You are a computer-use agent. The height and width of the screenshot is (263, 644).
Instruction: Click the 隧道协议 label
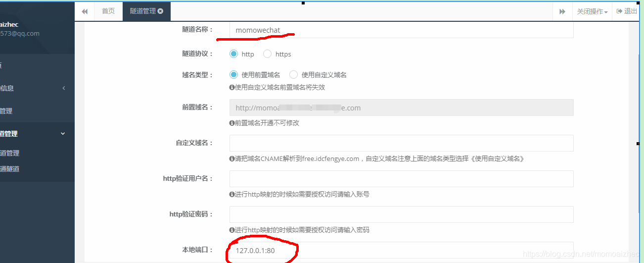[197, 54]
